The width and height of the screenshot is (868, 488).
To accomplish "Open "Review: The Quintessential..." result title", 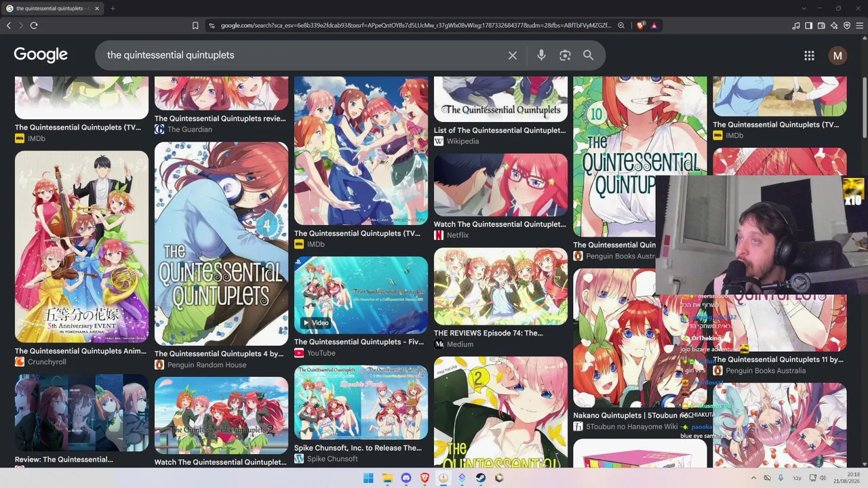I will coord(64,460).
